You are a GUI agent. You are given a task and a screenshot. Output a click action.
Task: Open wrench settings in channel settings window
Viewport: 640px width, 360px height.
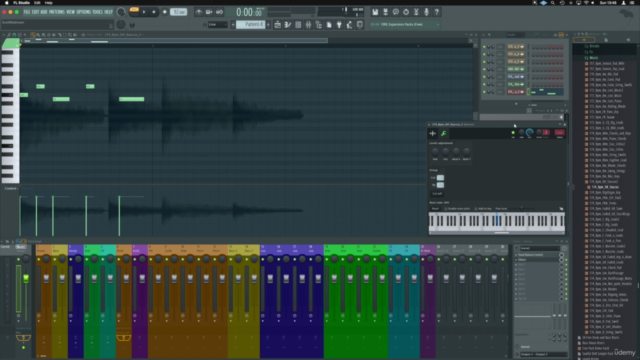(443, 133)
